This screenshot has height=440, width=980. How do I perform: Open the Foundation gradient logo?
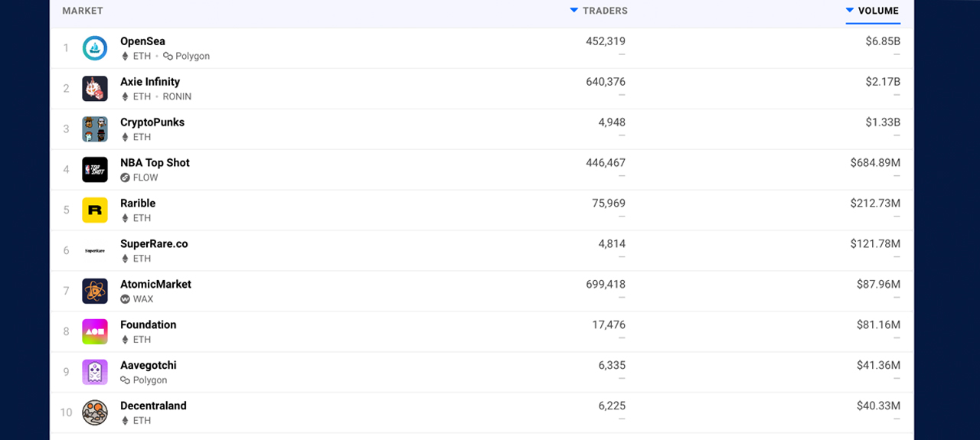click(x=95, y=332)
